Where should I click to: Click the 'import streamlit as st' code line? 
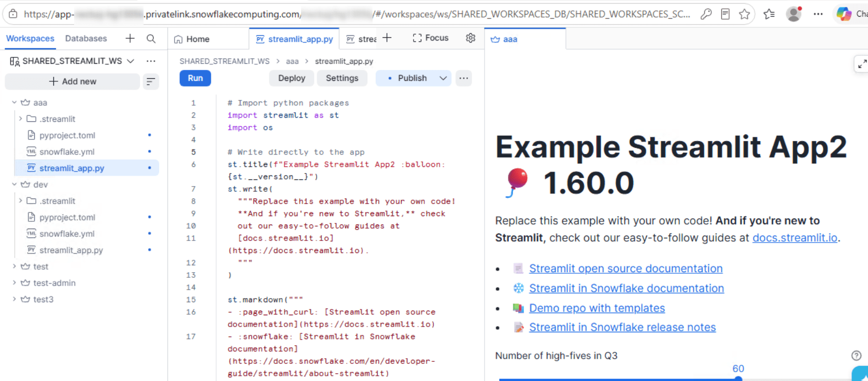[283, 115]
